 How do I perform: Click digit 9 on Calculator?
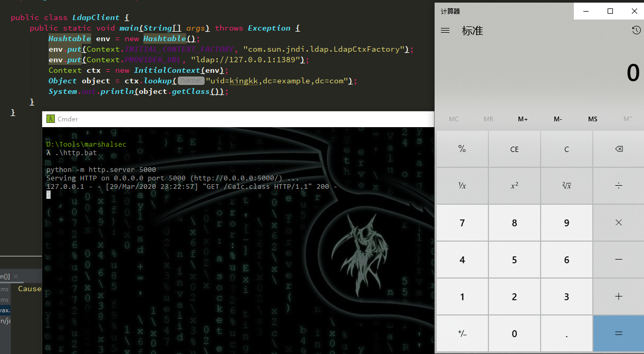(x=566, y=223)
